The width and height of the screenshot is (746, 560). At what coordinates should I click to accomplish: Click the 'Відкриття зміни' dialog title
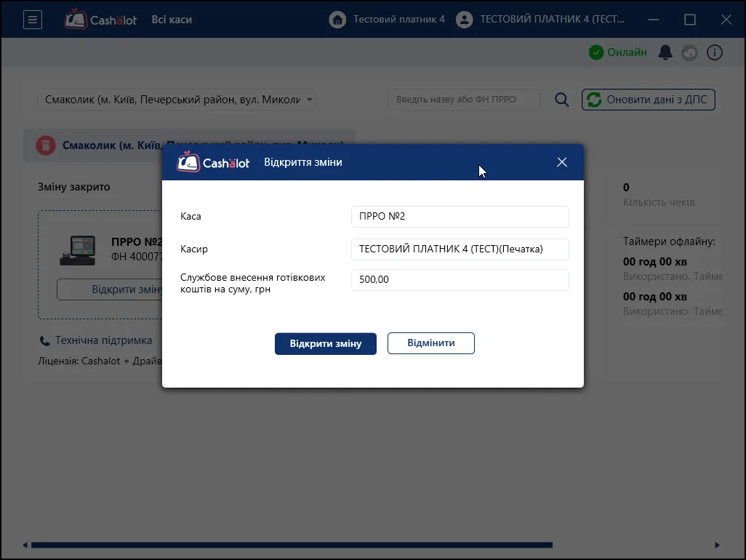[303, 162]
